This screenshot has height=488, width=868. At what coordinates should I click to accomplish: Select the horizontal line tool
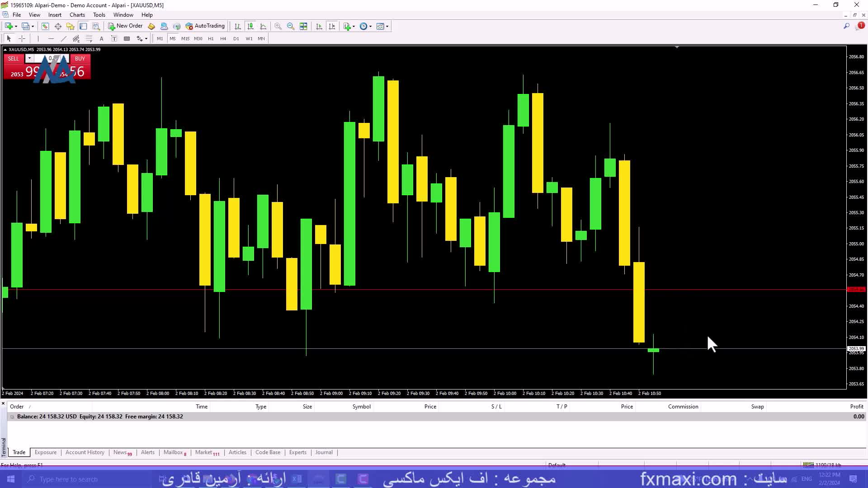click(x=51, y=38)
